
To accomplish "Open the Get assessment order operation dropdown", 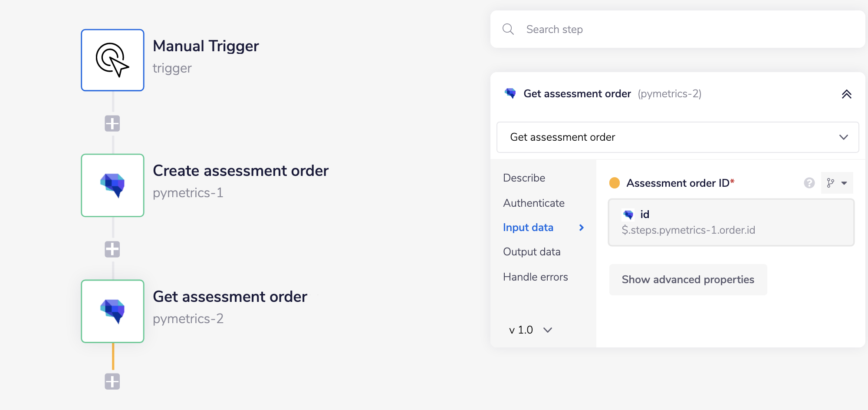I will (677, 137).
